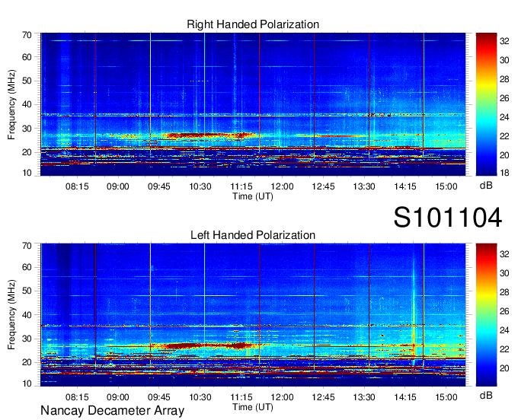The image size is (518, 420).
Task: Click the 20 MHz tick label on the top plot
Action: click(x=27, y=152)
